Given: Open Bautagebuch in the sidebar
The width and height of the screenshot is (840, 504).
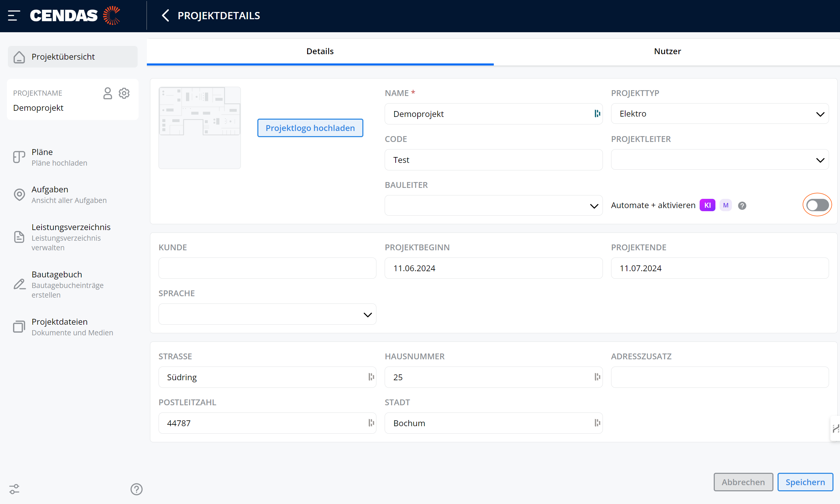Looking at the screenshot, I should point(72,284).
